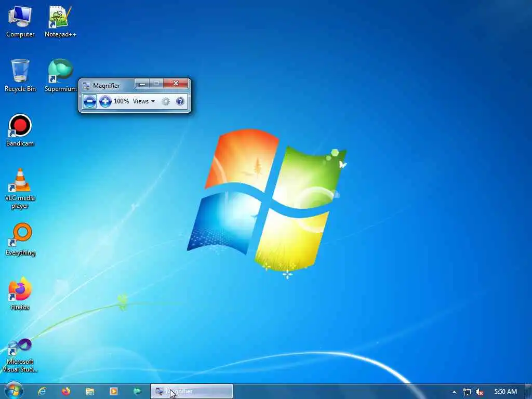Select the VLC media player shortcut
Viewport: 532px width, 399px height.
(x=20, y=189)
